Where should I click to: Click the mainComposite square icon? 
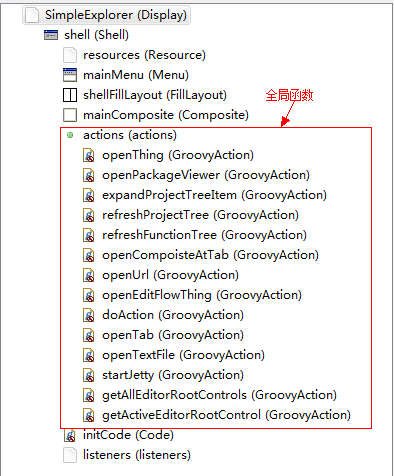70,115
